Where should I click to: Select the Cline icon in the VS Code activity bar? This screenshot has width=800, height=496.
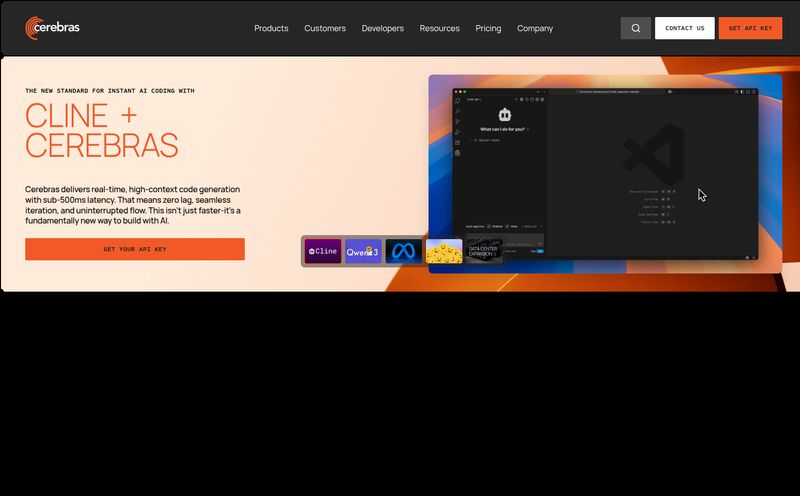point(458,153)
